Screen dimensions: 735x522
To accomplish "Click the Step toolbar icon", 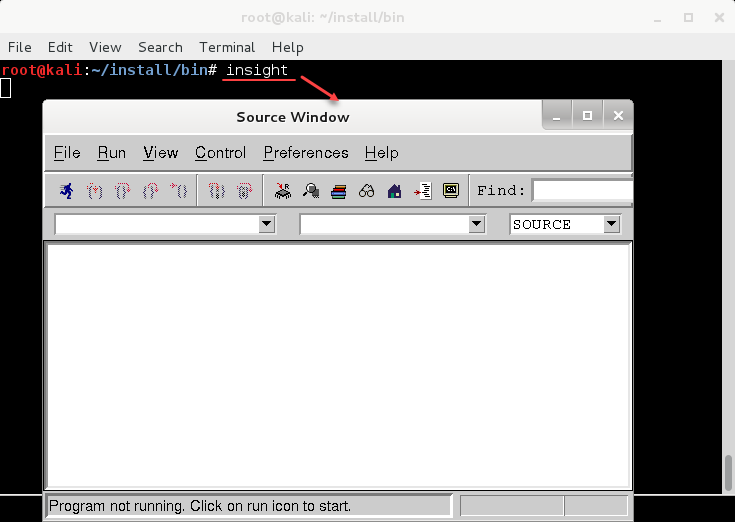I will tap(95, 191).
